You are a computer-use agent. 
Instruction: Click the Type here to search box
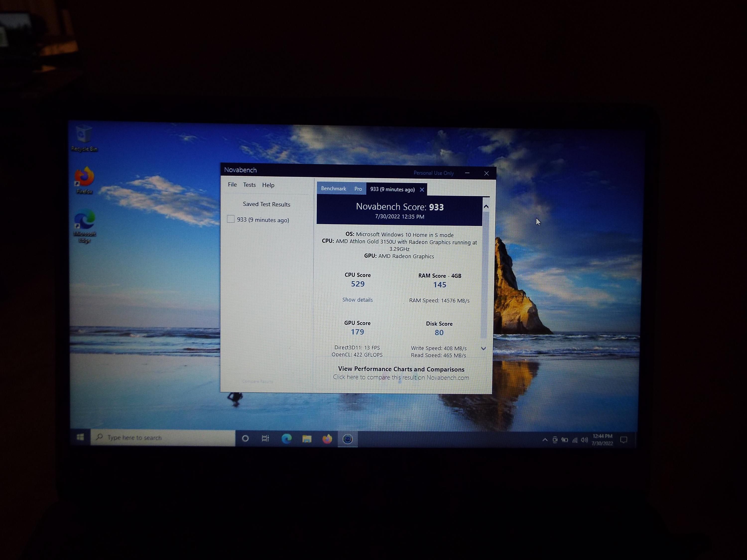163,438
